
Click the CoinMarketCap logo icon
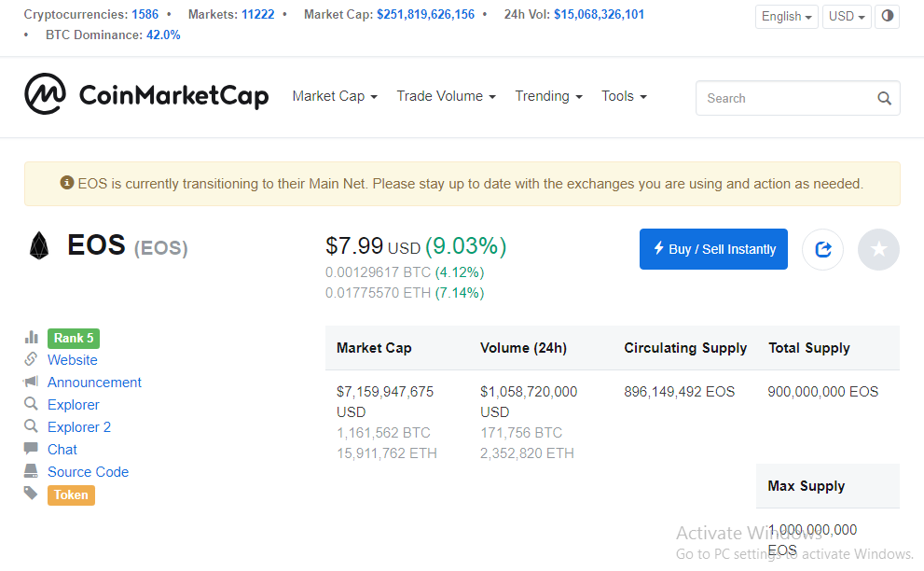[x=46, y=94]
